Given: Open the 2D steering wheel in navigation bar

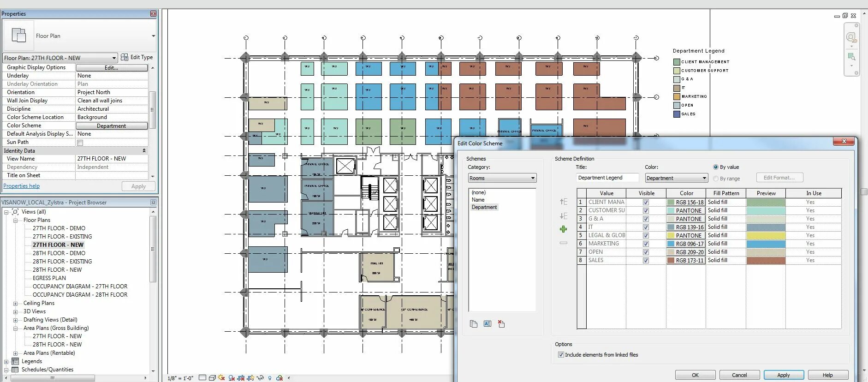Looking at the screenshot, I should [x=851, y=37].
